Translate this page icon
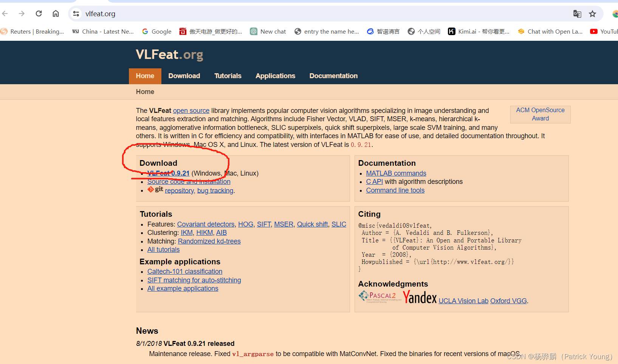Viewport: 618px width, 364px height. (577, 14)
